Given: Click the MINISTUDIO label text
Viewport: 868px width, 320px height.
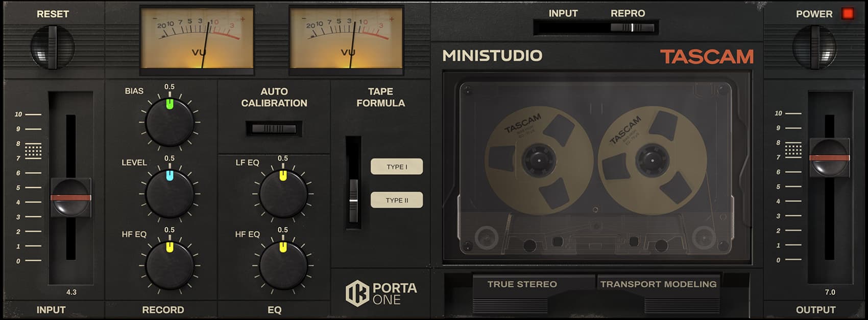Looking at the screenshot, I should point(492,56).
